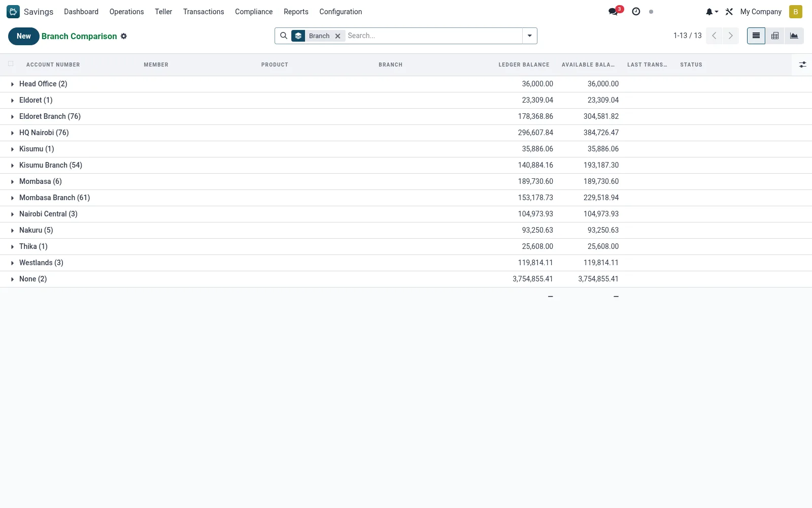Open the Reports menu

296,12
